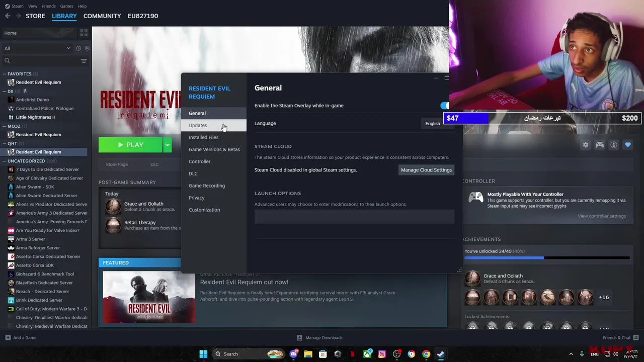
Task: Collapse the MO3Z collection
Action: tap(5, 126)
